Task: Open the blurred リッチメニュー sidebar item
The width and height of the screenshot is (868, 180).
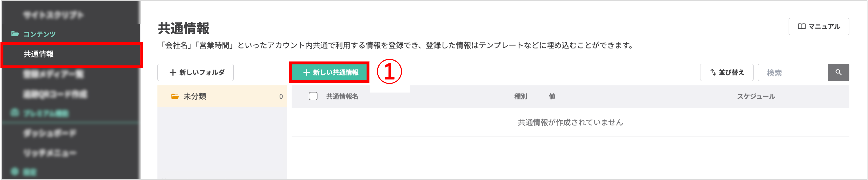Action: pyautogui.click(x=50, y=153)
